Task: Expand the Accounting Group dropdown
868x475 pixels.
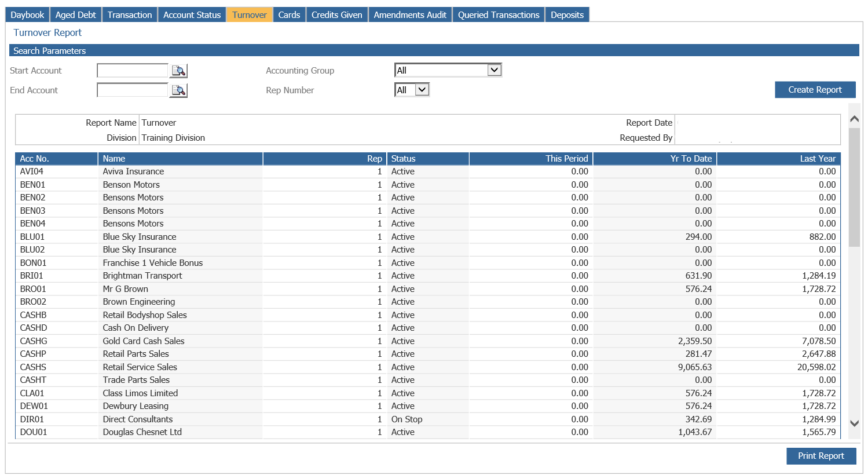Action: [x=494, y=70]
